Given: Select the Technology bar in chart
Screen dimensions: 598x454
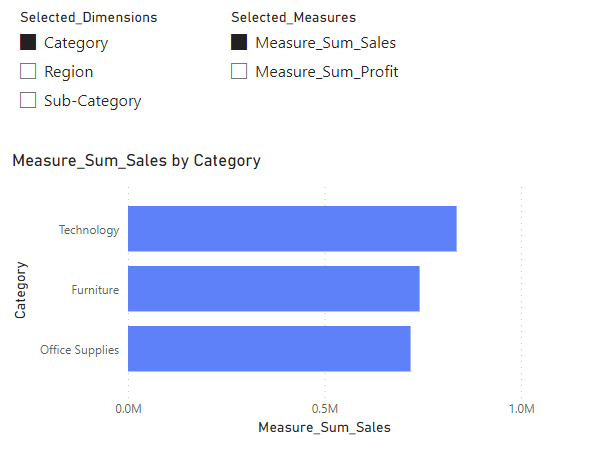Looking at the screenshot, I should click(292, 229).
